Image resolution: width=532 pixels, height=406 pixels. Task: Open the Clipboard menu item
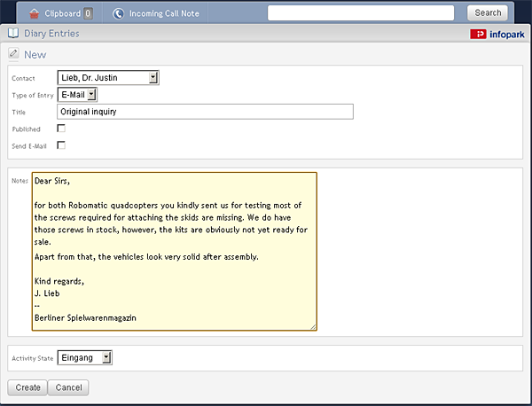pyautogui.click(x=60, y=13)
